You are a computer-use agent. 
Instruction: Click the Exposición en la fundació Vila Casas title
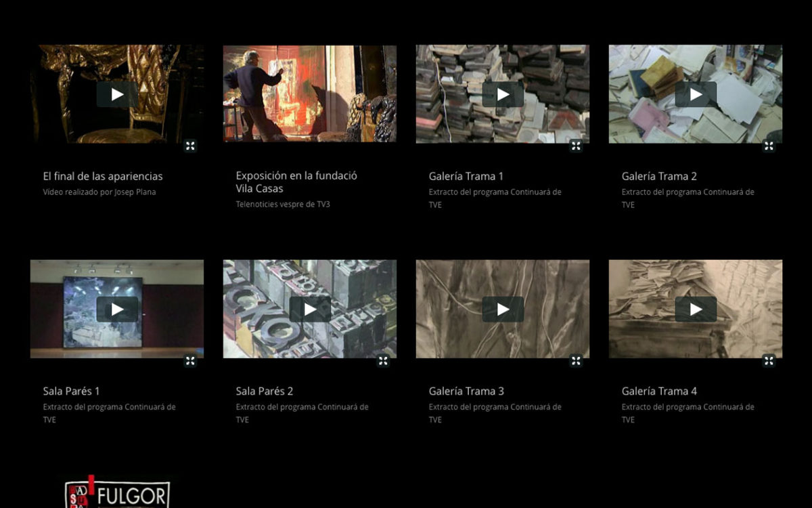[296, 182]
